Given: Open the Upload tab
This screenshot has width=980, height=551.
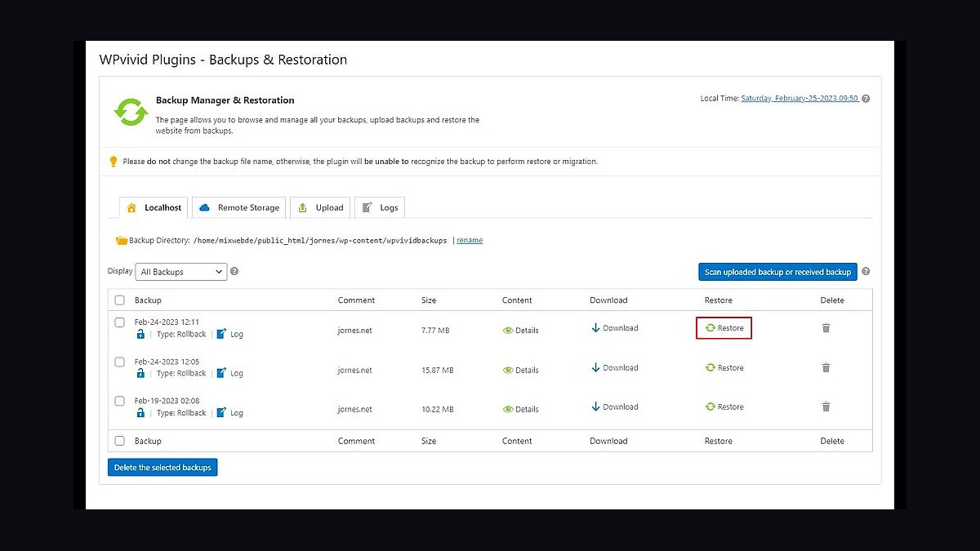Looking at the screenshot, I should pyautogui.click(x=320, y=207).
